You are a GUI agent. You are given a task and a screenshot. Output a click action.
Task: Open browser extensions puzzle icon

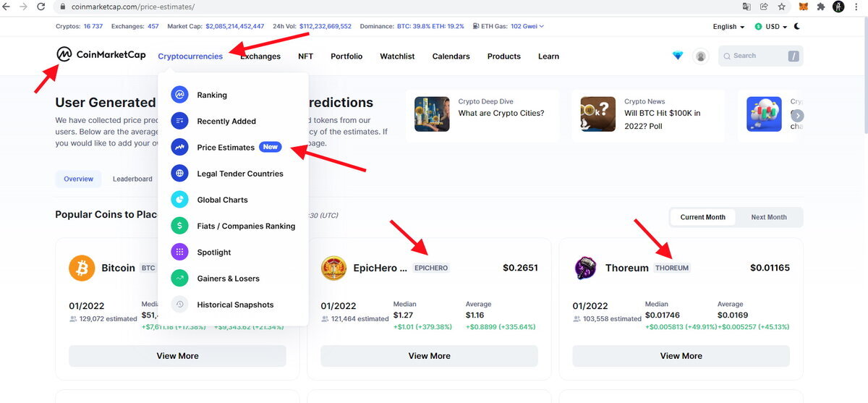click(x=821, y=7)
